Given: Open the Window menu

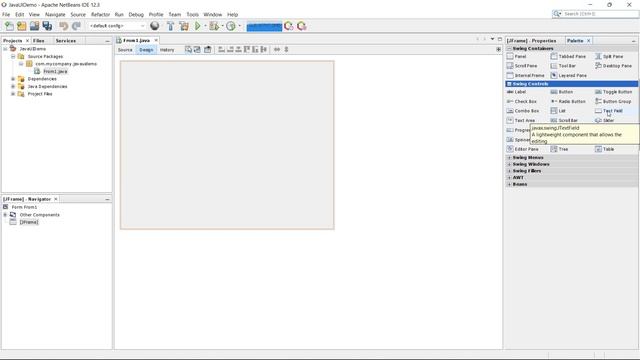Looking at the screenshot, I should [x=213, y=14].
